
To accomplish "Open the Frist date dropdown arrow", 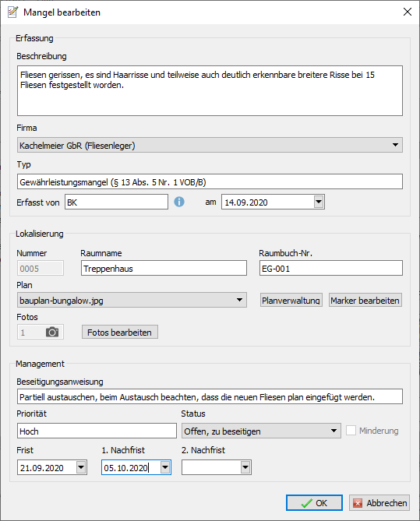I will 81,467.
